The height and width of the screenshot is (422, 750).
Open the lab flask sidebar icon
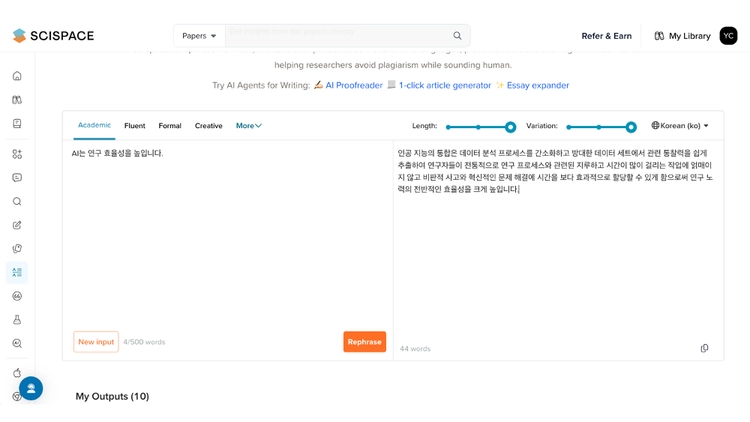pyautogui.click(x=17, y=320)
